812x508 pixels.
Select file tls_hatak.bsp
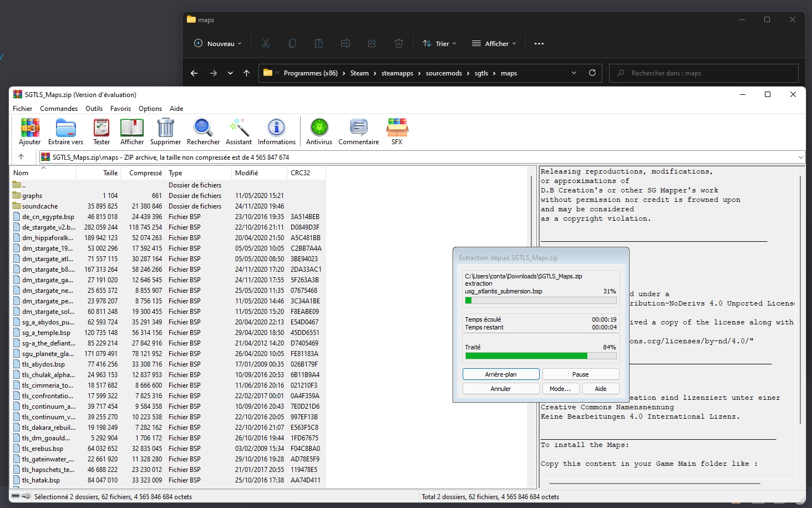point(166,480)
